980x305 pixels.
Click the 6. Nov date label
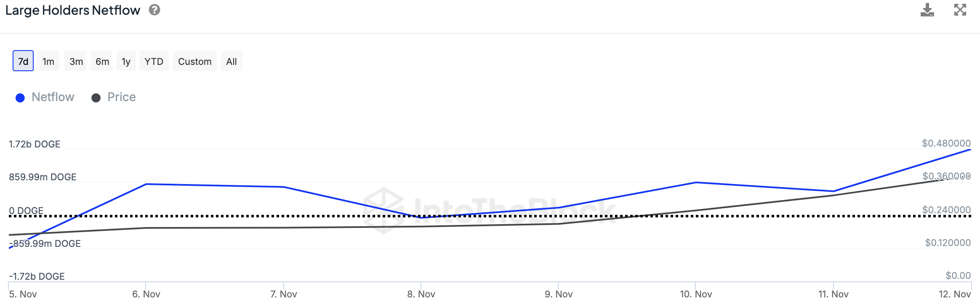(x=146, y=294)
